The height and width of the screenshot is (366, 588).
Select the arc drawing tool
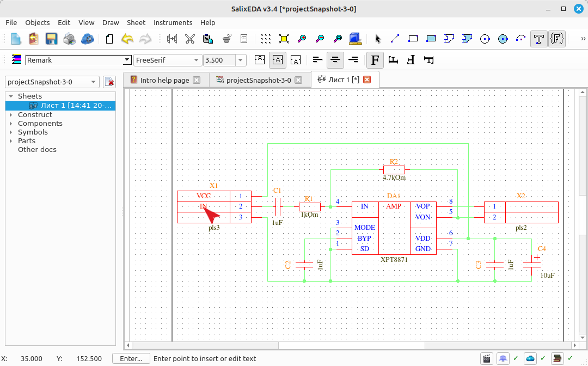pyautogui.click(x=521, y=39)
